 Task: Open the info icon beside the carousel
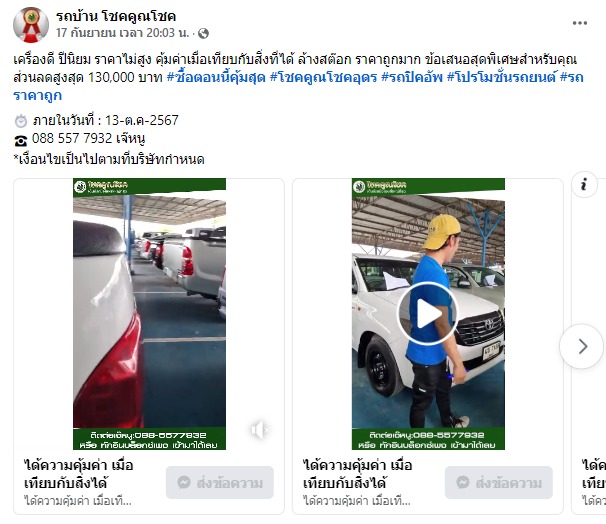(584, 184)
